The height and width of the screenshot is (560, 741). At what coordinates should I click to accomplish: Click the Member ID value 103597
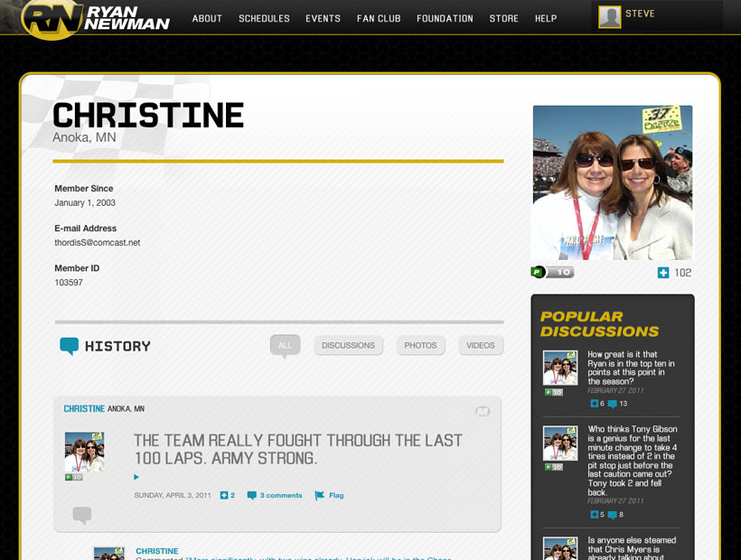tap(69, 283)
